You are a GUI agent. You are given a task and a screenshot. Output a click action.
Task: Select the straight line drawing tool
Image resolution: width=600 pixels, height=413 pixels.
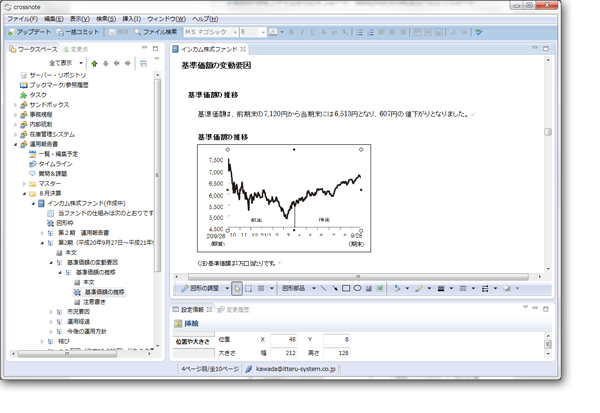tap(322, 288)
